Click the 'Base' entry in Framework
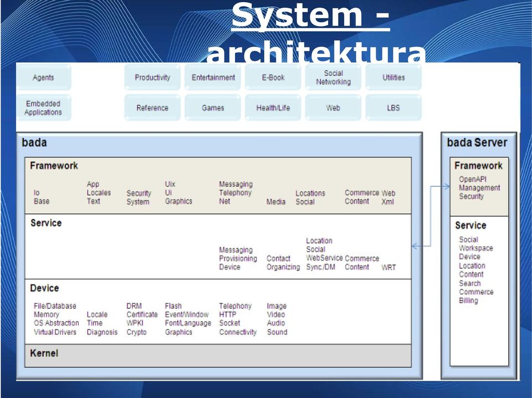Screen dimensions: 532x398 (x=42, y=201)
